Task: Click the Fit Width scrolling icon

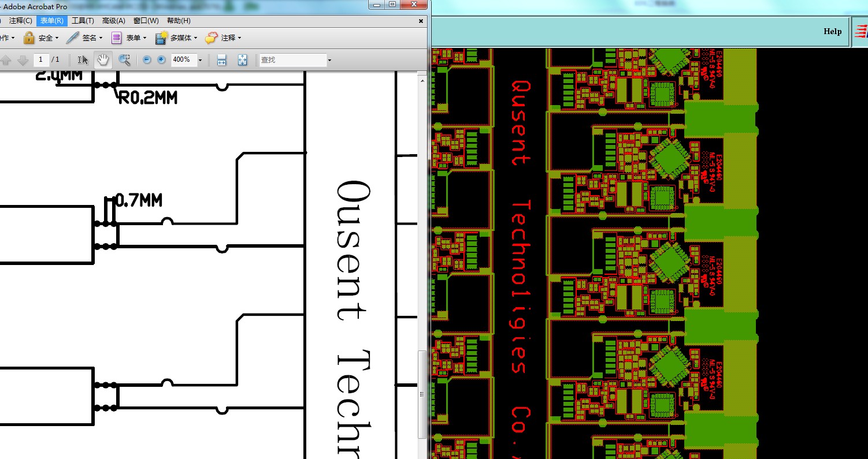Action: [221, 60]
